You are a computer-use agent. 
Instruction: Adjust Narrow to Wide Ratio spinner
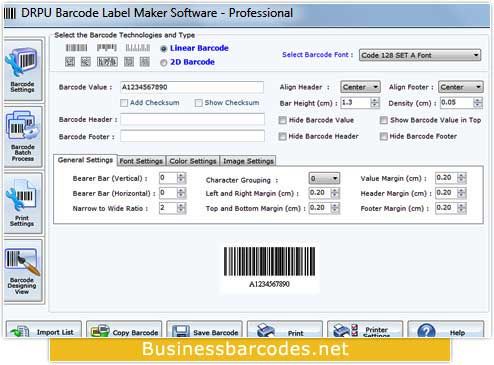181,208
